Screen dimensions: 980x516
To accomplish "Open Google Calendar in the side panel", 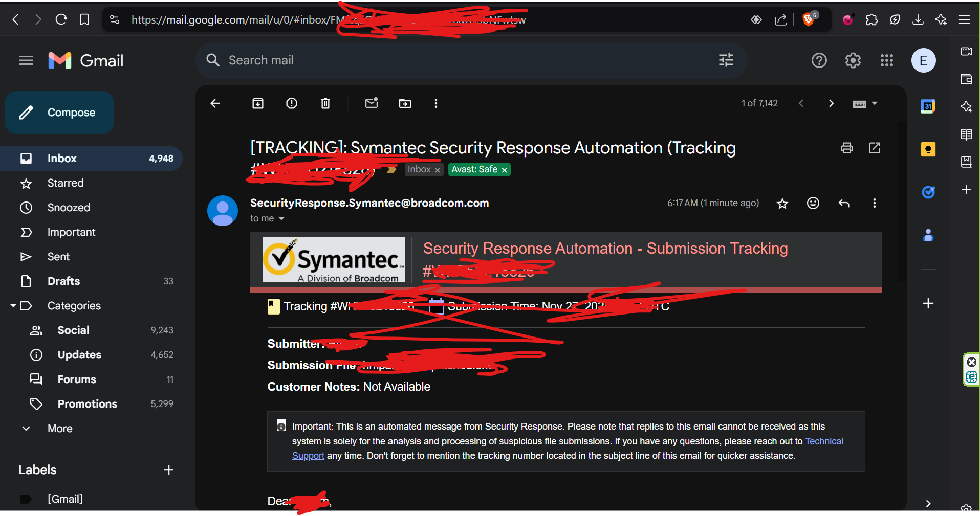I will pyautogui.click(x=928, y=106).
